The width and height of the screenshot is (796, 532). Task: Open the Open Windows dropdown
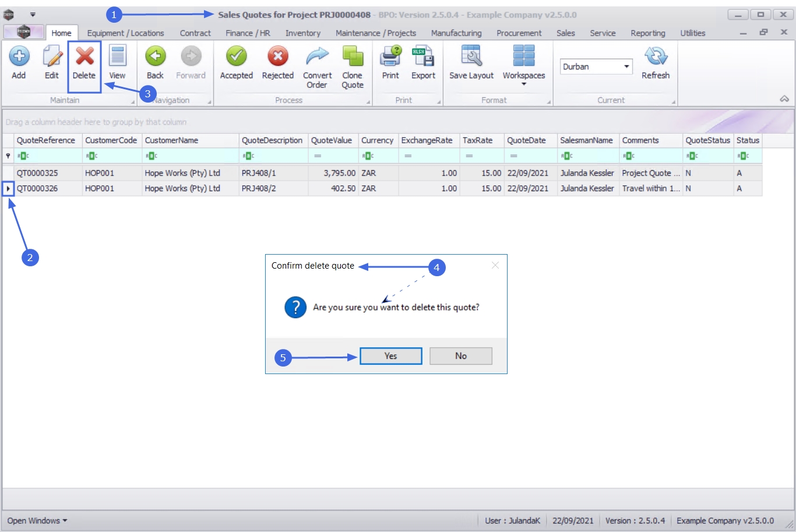pyautogui.click(x=37, y=521)
